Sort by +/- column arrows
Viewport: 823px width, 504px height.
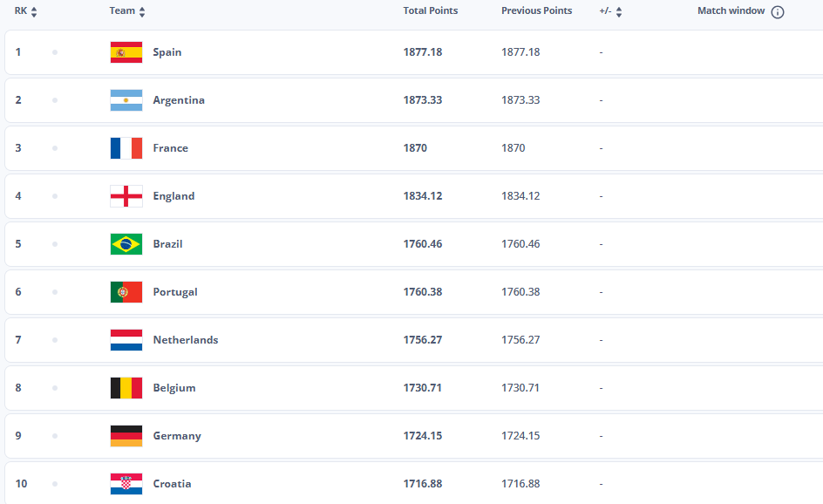point(619,12)
